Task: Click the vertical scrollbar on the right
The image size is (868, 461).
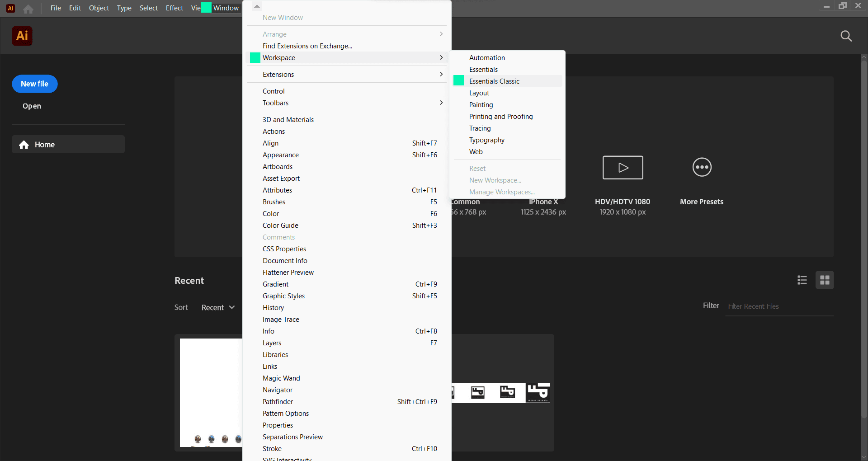Action: click(x=864, y=240)
